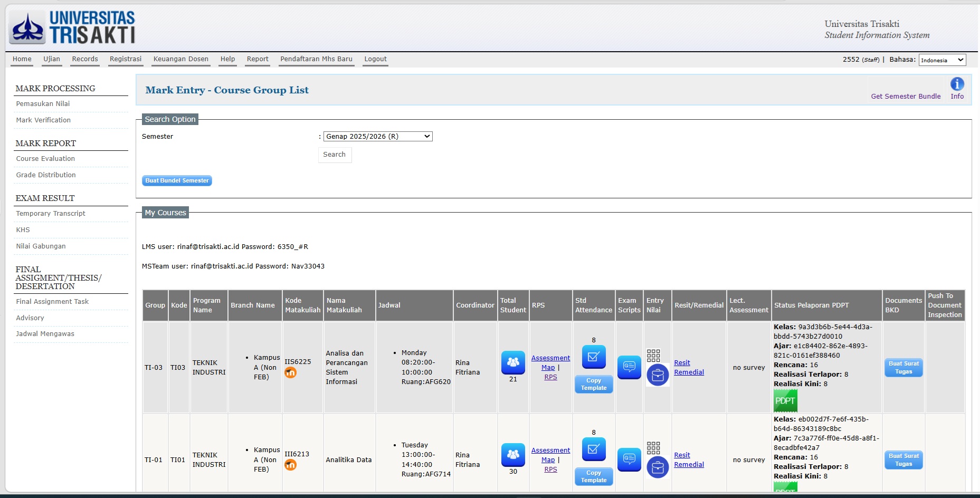Open the Keuangan Dosen menu
Image resolution: width=980 pixels, height=498 pixels.
pyautogui.click(x=181, y=59)
